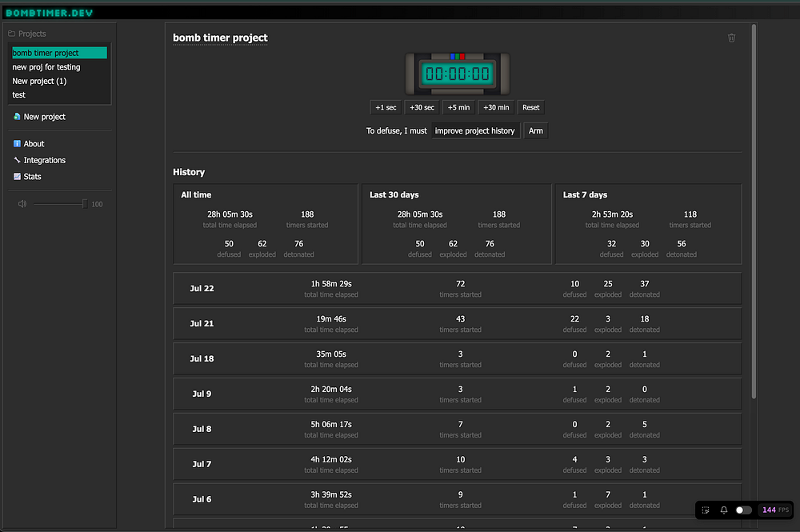Click the volume slider handle
800x532 pixels.
85,204
